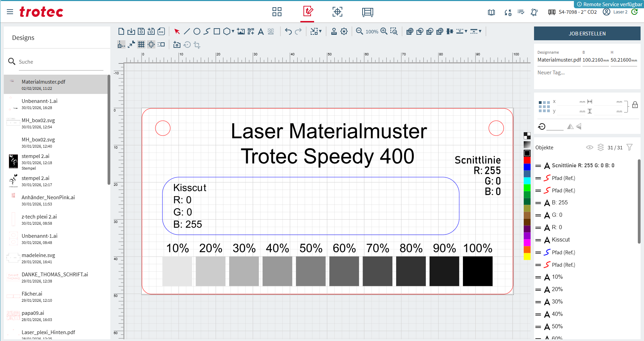Image resolution: width=644 pixels, height=341 pixels.
Task: Open the polygon tool dropdown arrow
Action: click(x=233, y=31)
